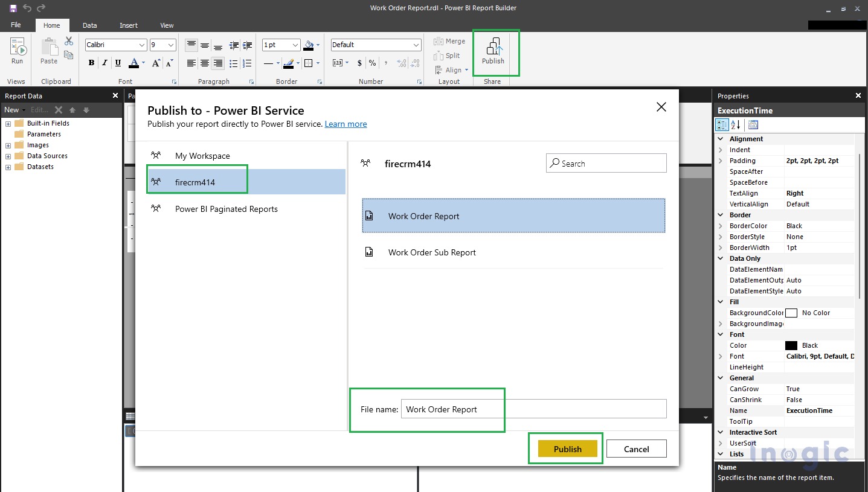Toggle underline formatting on selected text
Image resolution: width=868 pixels, height=492 pixels.
pos(118,63)
